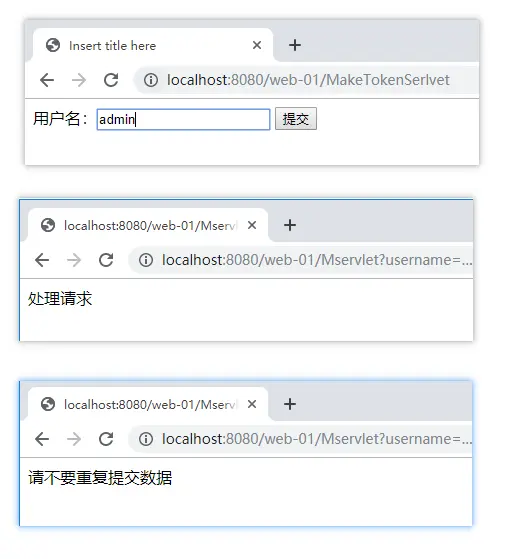Image resolution: width=507 pixels, height=559 pixels.
Task: Open site info icon beside localhost:8080/web-01/MakeTokenSerlvet
Action: [151, 80]
